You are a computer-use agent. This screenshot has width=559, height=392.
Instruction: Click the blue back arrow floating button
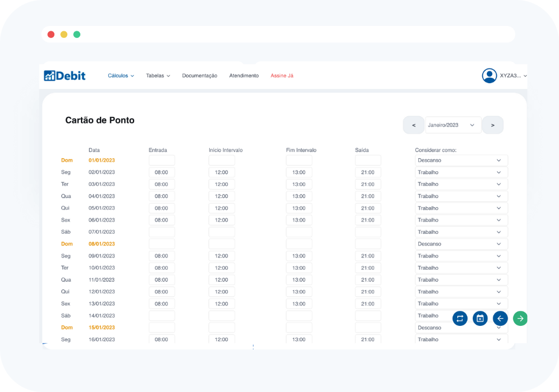(500, 319)
